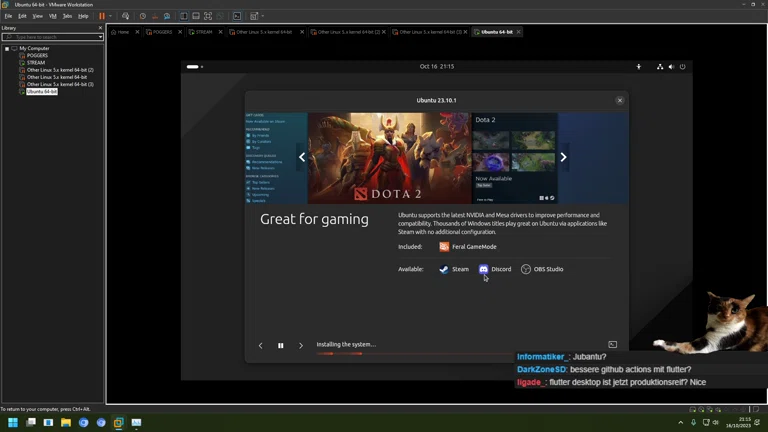The width and height of the screenshot is (768, 432).
Task: Click the volume icon in Ubuntu top bar
Action: (671, 67)
